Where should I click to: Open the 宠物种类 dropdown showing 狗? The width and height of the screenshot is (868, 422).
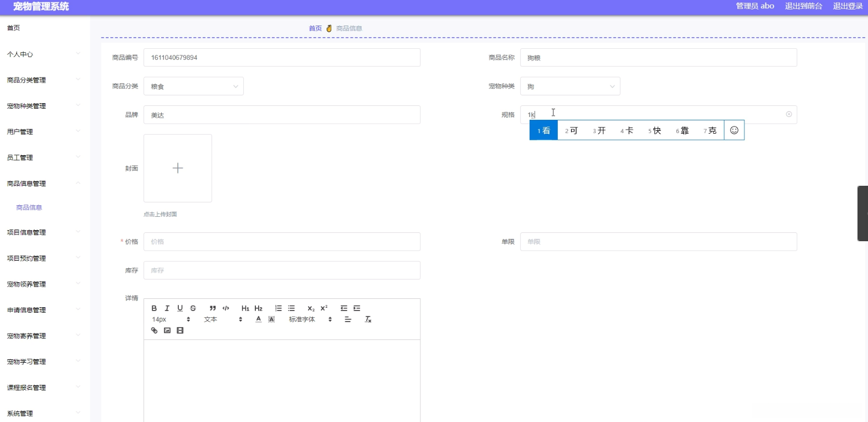pyautogui.click(x=570, y=87)
